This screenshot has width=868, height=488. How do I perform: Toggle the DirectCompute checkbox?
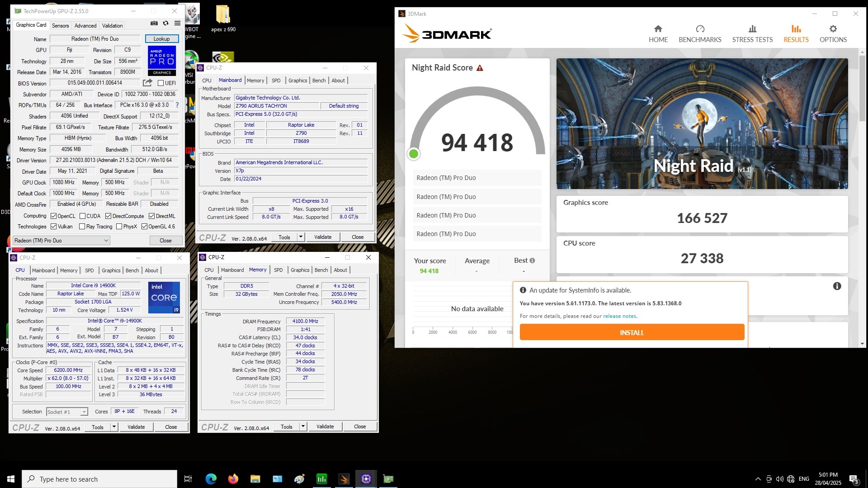[108, 216]
